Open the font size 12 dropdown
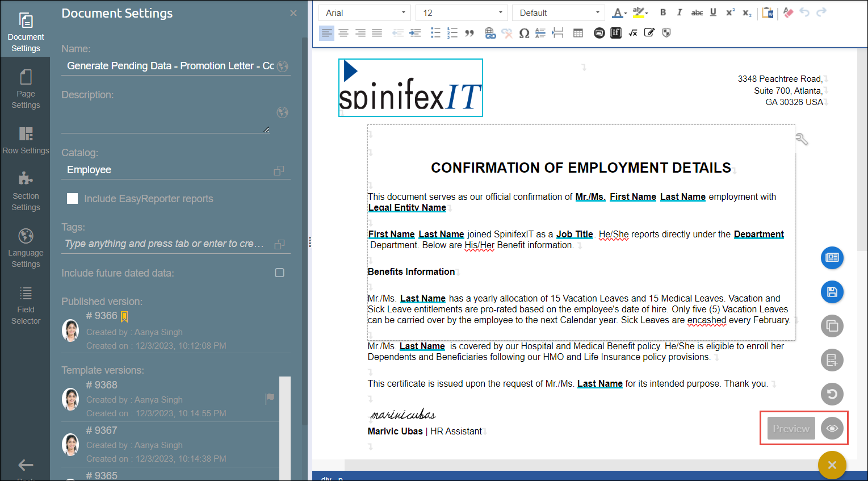The height and width of the screenshot is (481, 868). click(x=461, y=12)
